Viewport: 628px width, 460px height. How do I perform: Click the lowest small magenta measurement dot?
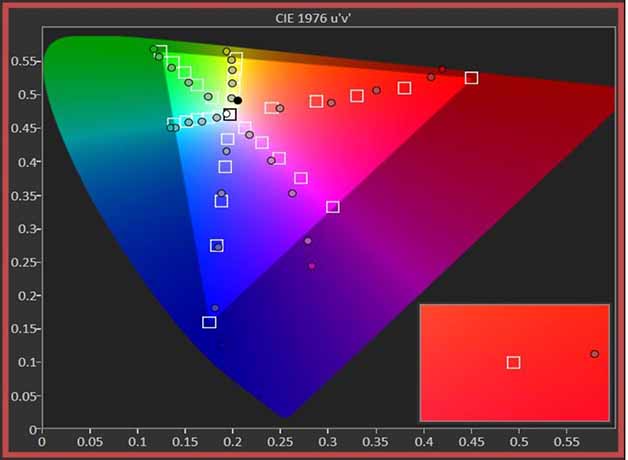312,266
